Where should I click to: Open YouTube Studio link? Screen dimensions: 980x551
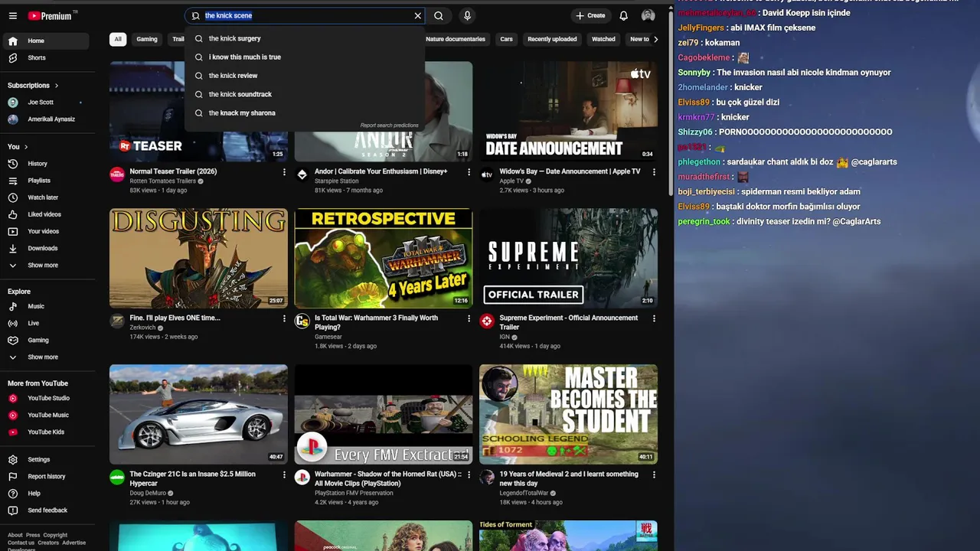tap(47, 398)
